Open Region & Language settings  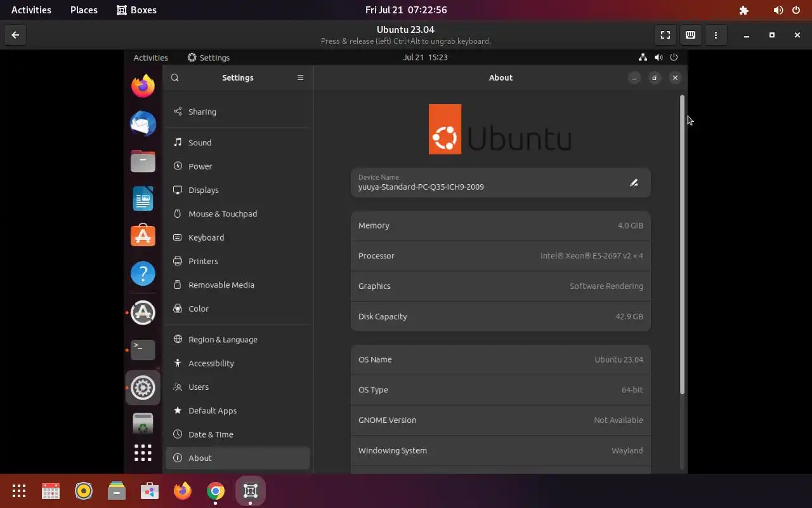click(238, 340)
